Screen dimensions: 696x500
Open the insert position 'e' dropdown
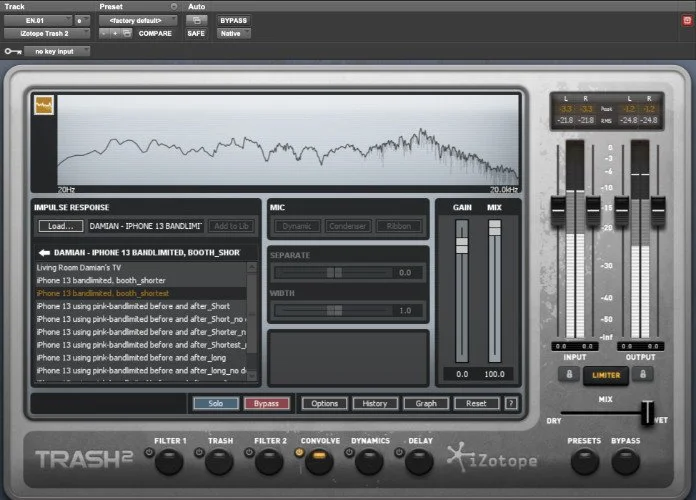coord(82,20)
